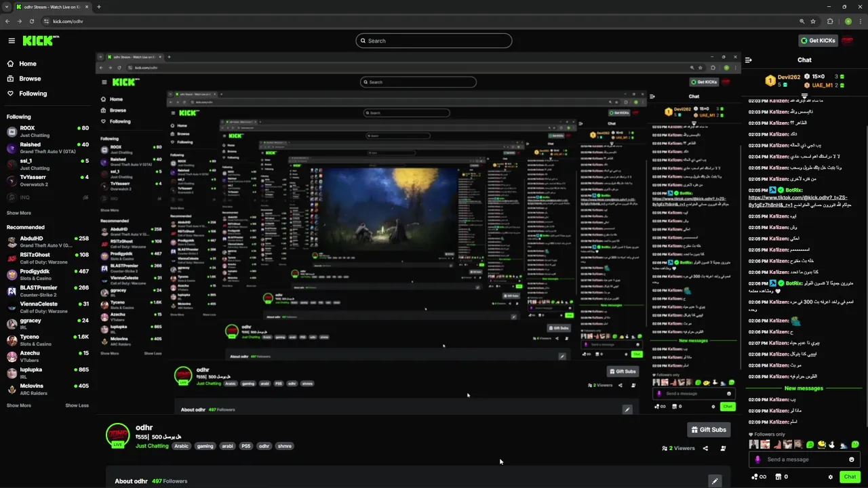Screen dimensions: 868x488
Task: Open the offline INQ channel
Action: pos(47,197)
